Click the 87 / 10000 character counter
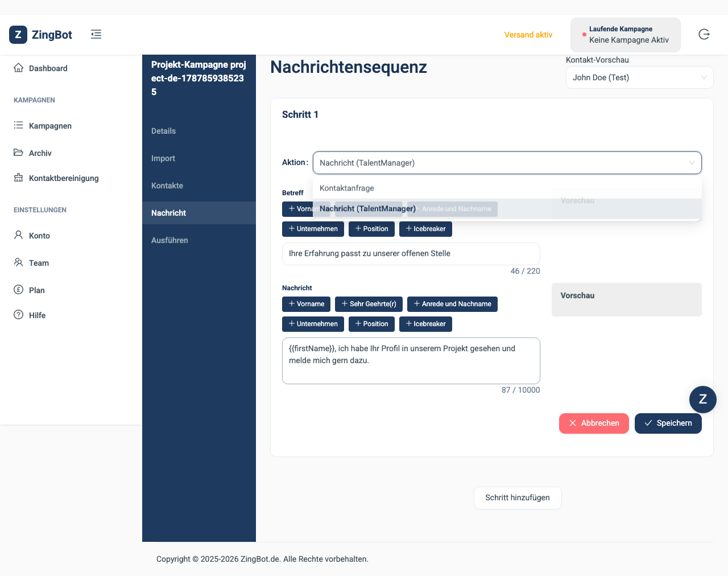 click(520, 390)
